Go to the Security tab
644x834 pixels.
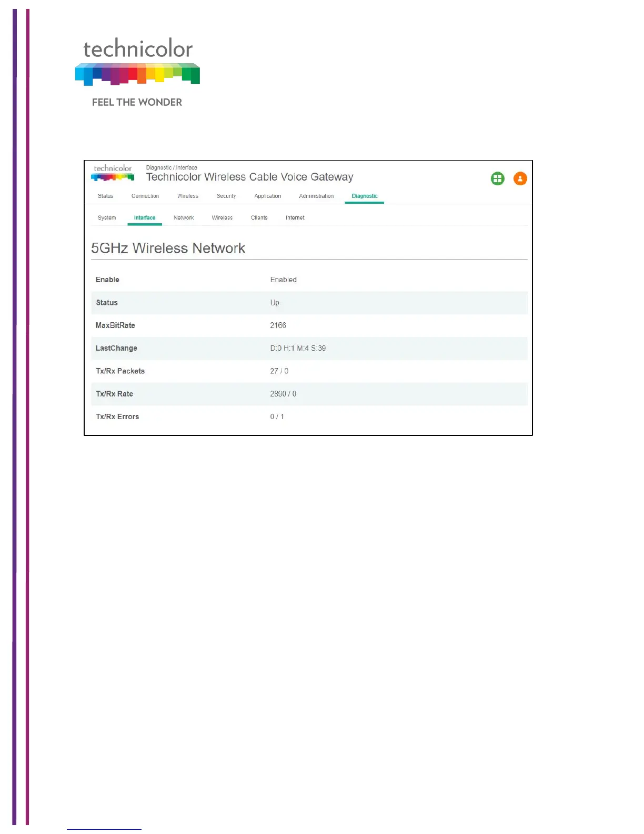point(226,196)
